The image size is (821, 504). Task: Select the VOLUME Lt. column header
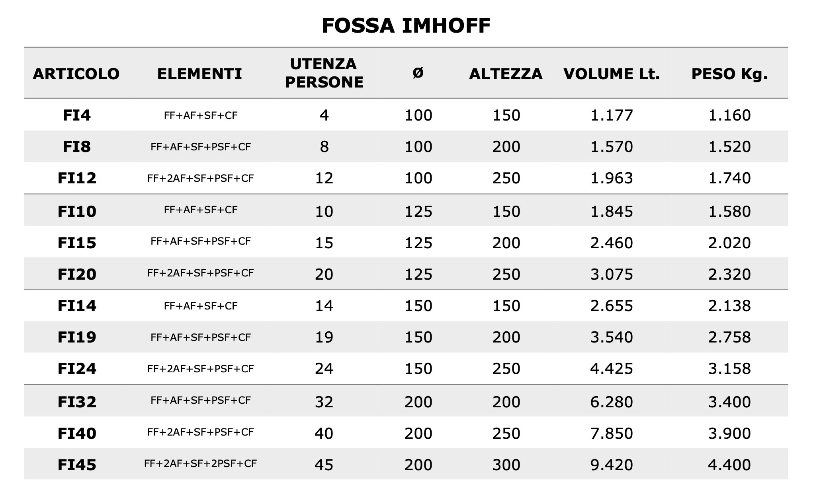pyautogui.click(x=612, y=74)
